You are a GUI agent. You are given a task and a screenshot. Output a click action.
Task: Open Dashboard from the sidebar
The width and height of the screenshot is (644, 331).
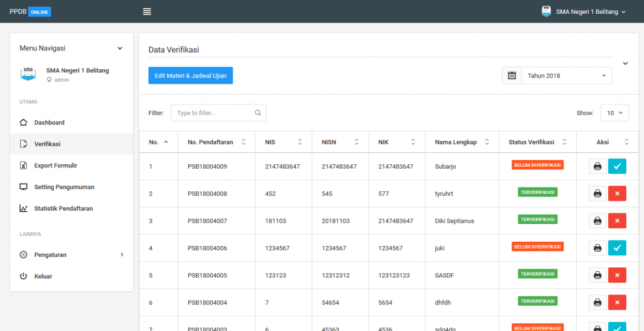(49, 123)
